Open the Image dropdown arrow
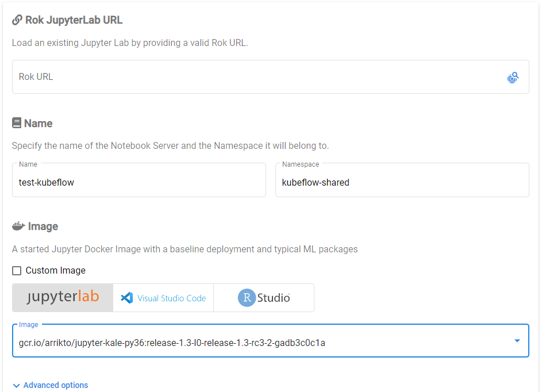 point(517,341)
